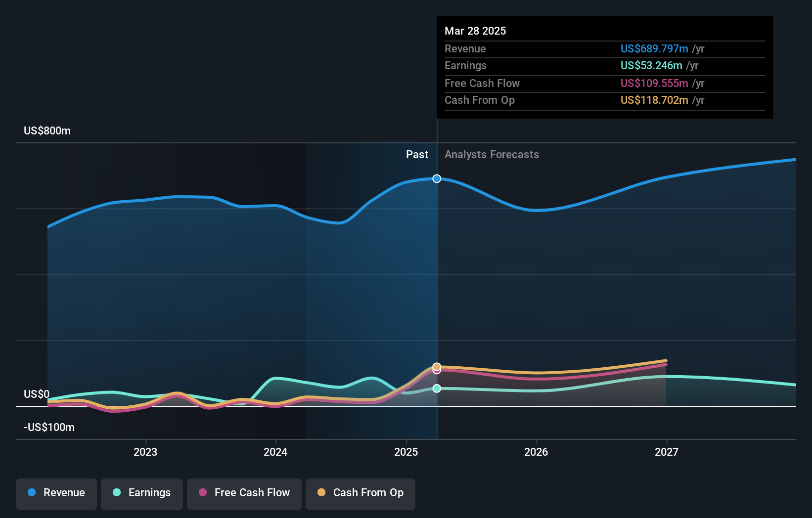812x518 pixels.
Task: Toggle the Earnings legend button
Action: (x=142, y=494)
